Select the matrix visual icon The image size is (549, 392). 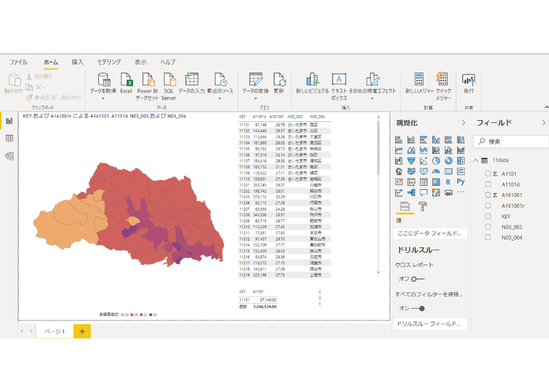[x=436, y=182]
